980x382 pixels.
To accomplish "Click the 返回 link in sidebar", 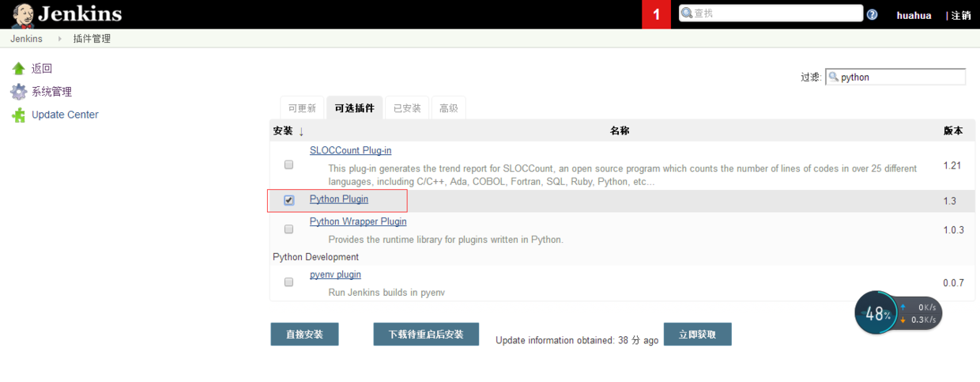I will point(42,69).
